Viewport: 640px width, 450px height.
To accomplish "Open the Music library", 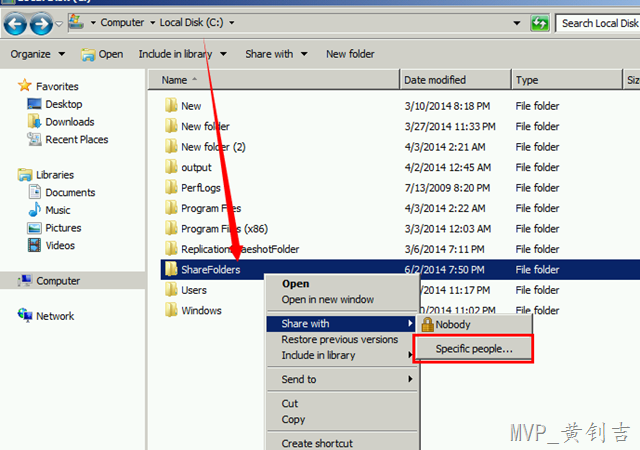I will tap(58, 210).
